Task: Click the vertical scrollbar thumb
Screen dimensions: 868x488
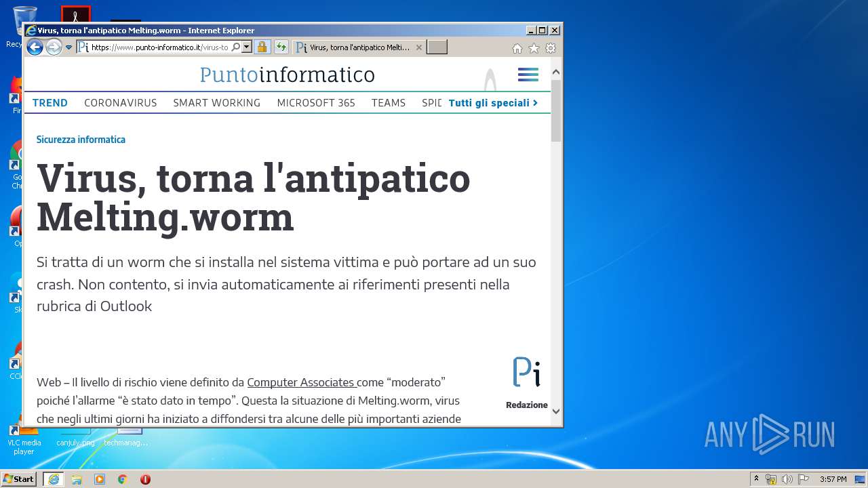Action: (x=556, y=111)
